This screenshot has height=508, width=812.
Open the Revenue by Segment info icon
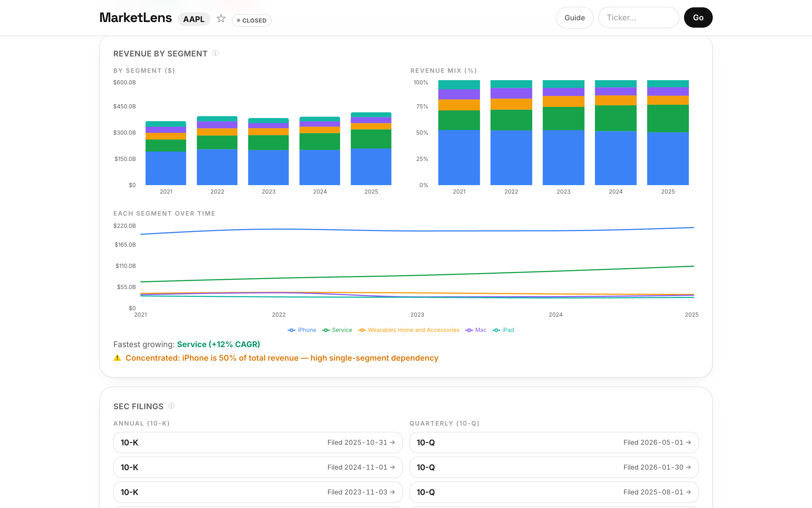tap(215, 53)
